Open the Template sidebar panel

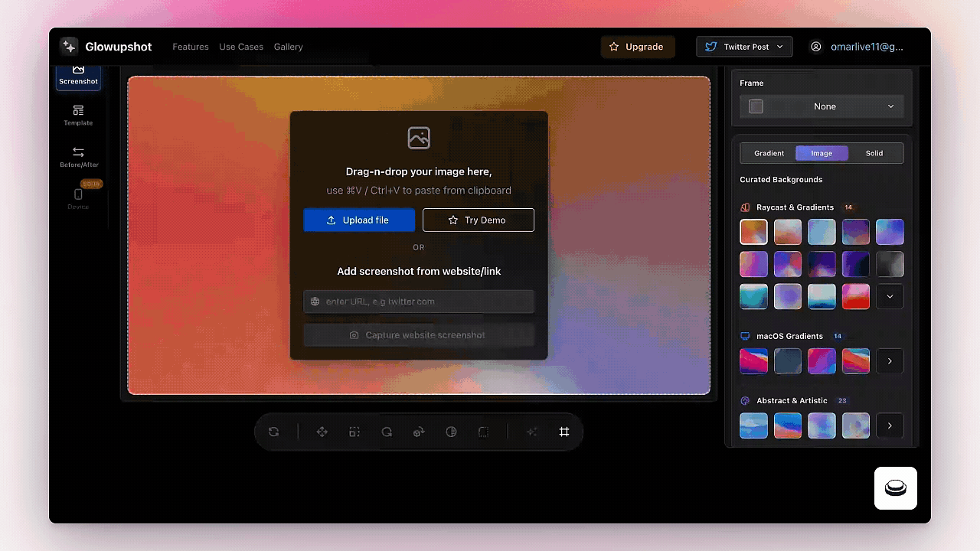78,115
